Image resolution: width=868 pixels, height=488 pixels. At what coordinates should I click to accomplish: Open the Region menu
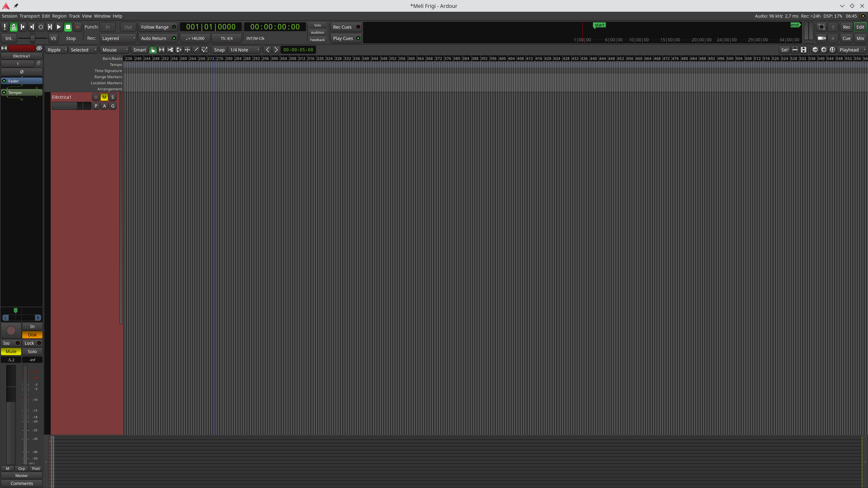(x=59, y=16)
